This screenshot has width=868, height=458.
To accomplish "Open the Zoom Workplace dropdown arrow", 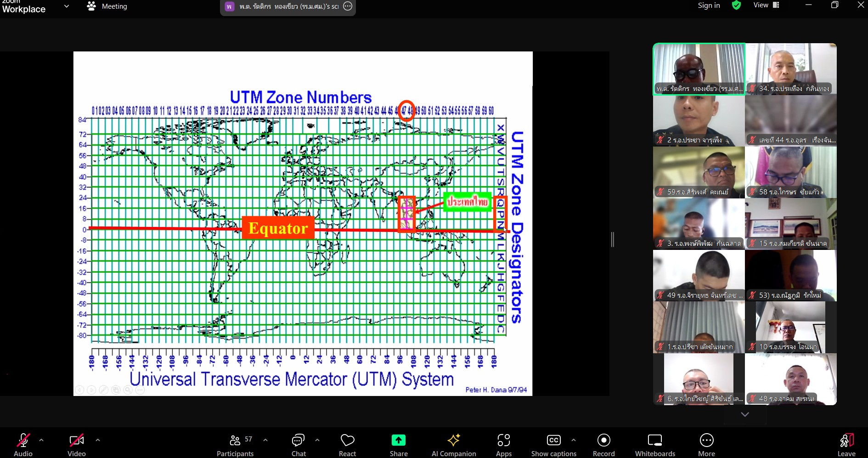I will 67,6.
